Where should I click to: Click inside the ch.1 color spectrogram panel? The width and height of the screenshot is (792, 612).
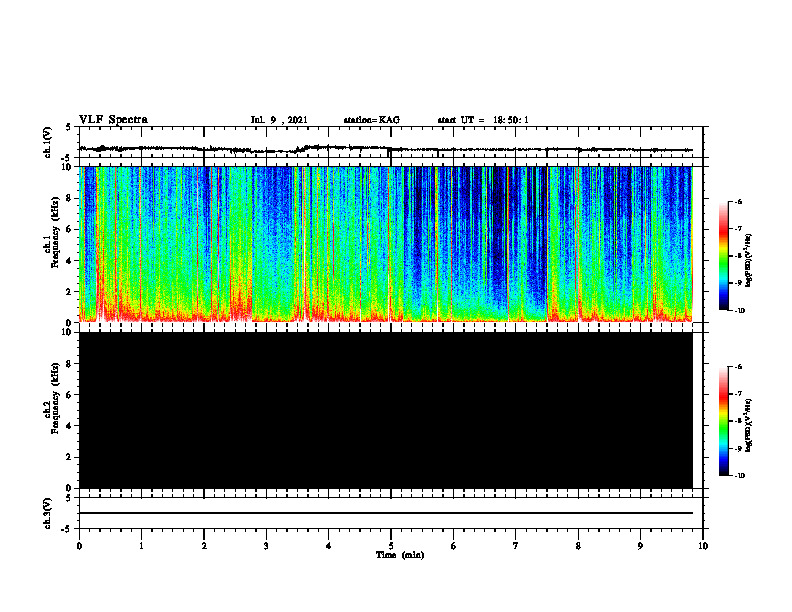coord(386,244)
